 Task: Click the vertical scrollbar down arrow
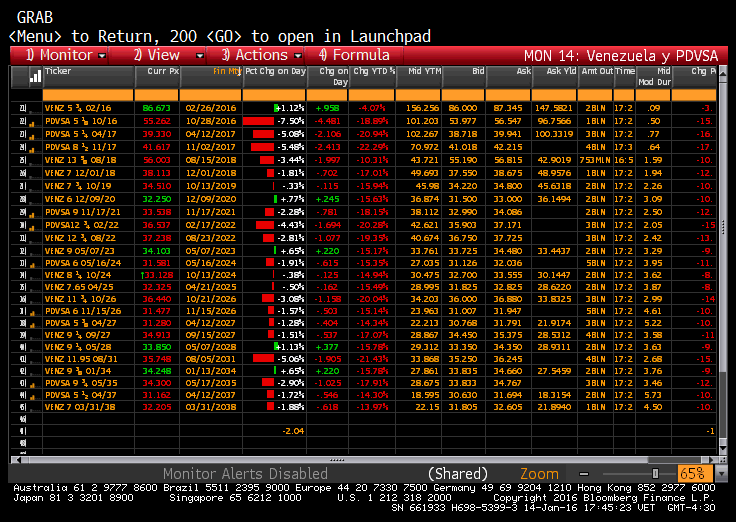pos(723,448)
